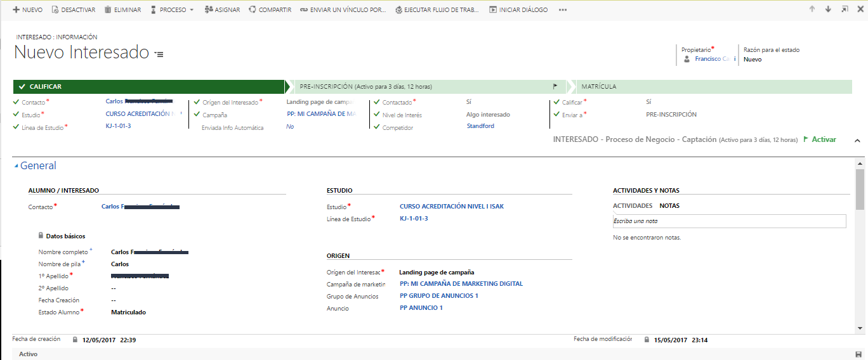Viewport: 868px width, 360px height.
Task: Switch to the Actividades tab
Action: [x=632, y=206]
